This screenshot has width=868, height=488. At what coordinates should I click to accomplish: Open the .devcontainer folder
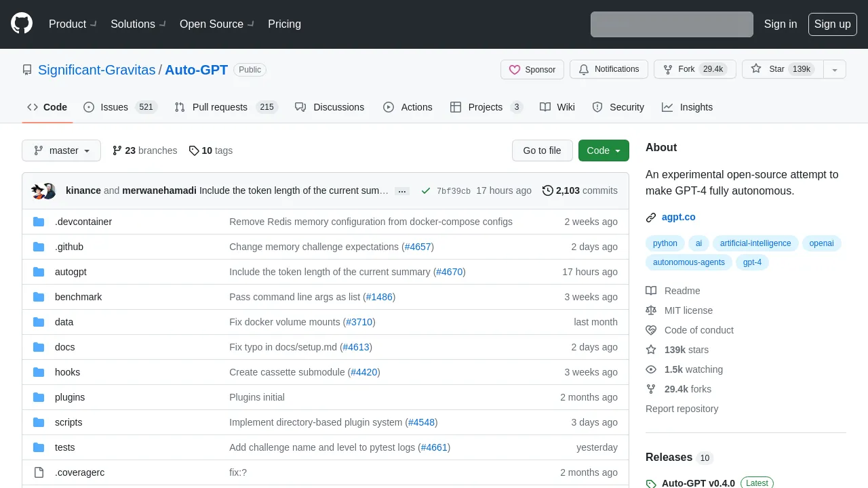(x=83, y=222)
